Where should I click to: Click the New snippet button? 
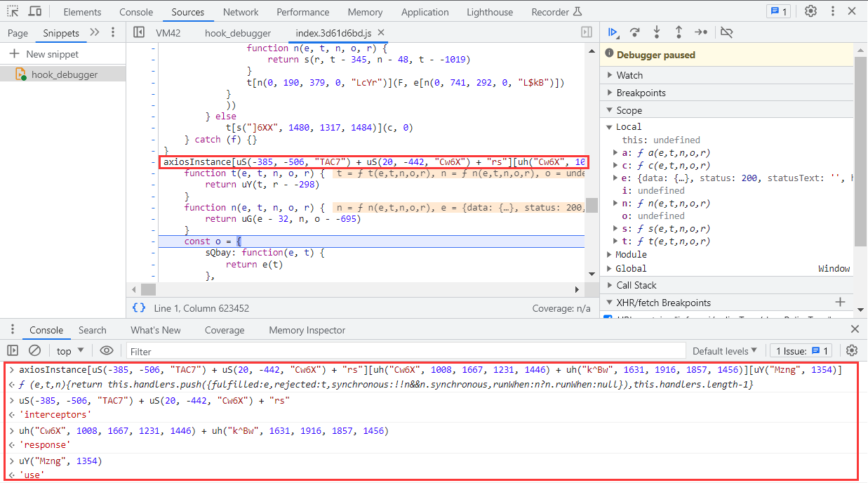pyautogui.click(x=44, y=54)
